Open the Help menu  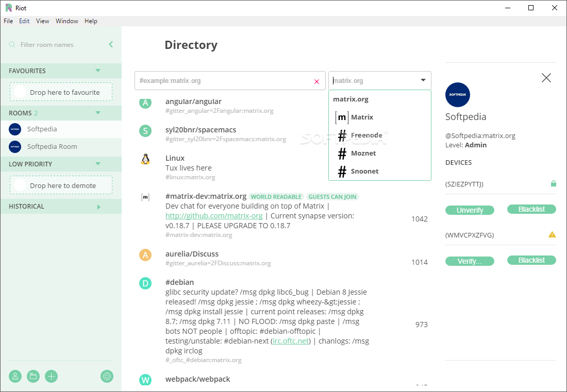[91, 21]
